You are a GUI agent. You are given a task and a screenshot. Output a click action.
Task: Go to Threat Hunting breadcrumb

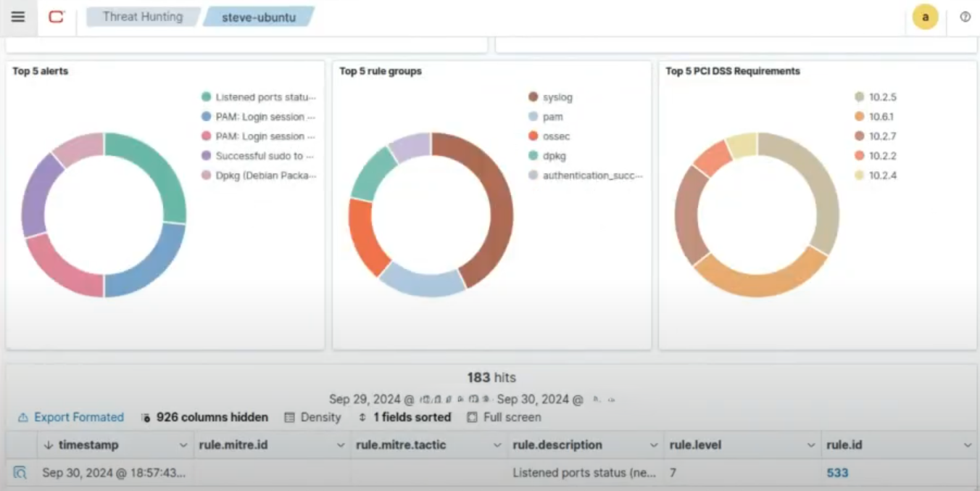tap(142, 17)
